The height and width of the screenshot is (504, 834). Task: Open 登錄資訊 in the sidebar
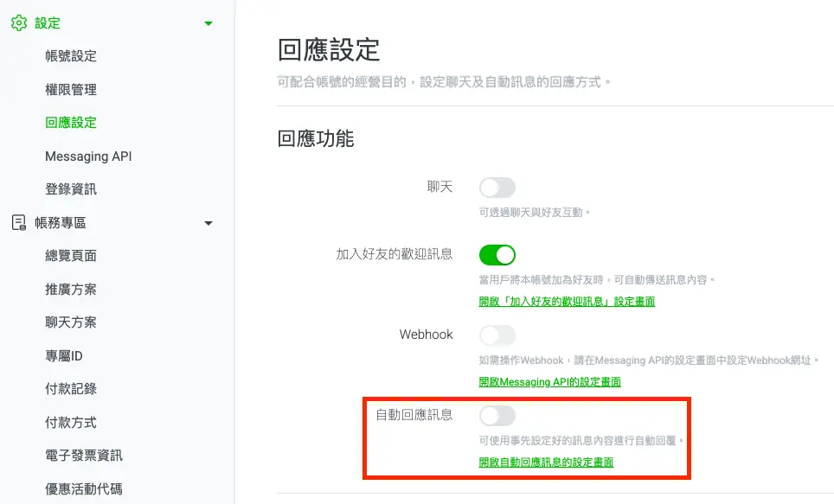pos(71,189)
